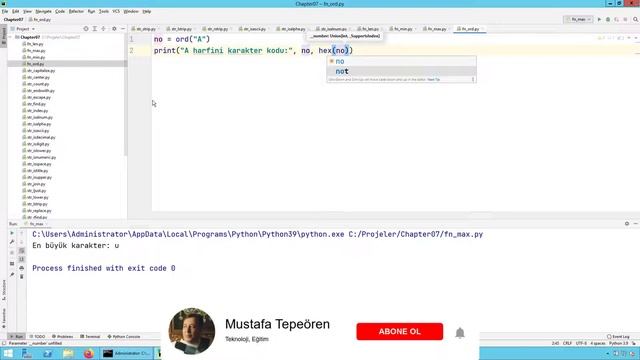The height and width of the screenshot is (360, 640).
Task: Toggle status bar tool window quick-access icon
Action: (3, 343)
